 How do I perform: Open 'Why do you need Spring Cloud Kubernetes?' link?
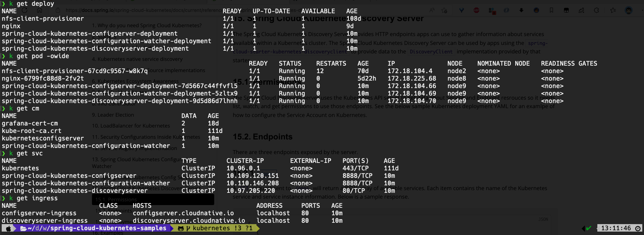147,26
